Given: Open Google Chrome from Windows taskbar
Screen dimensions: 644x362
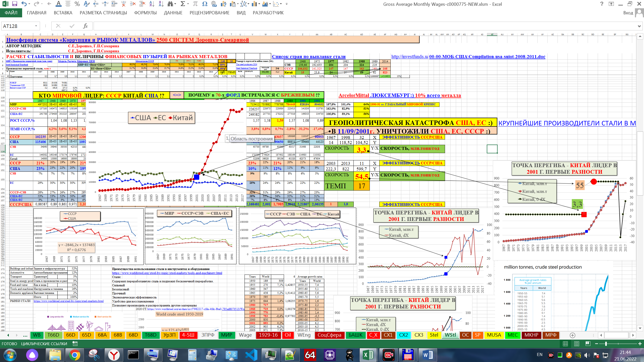Looking at the screenshot, I should point(74,355).
